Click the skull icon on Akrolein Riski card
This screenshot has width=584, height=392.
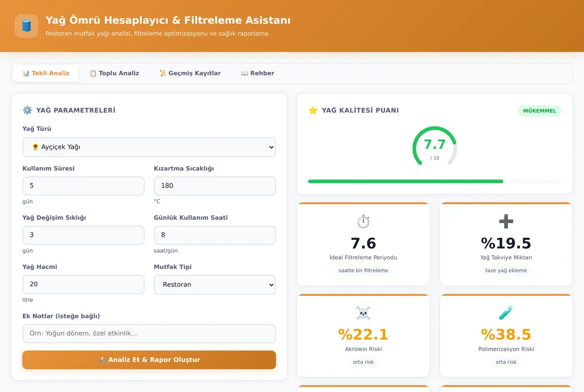(x=363, y=313)
